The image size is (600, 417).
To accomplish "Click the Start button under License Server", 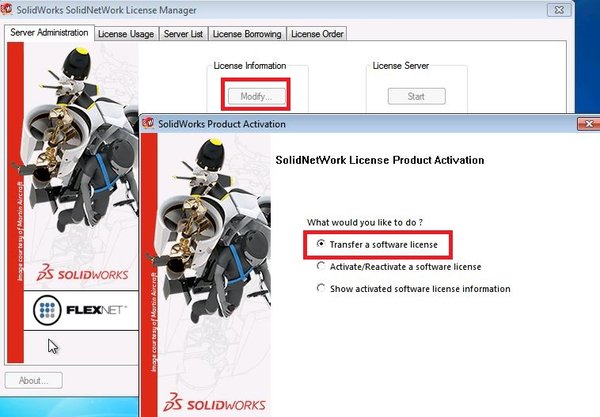I will point(416,97).
